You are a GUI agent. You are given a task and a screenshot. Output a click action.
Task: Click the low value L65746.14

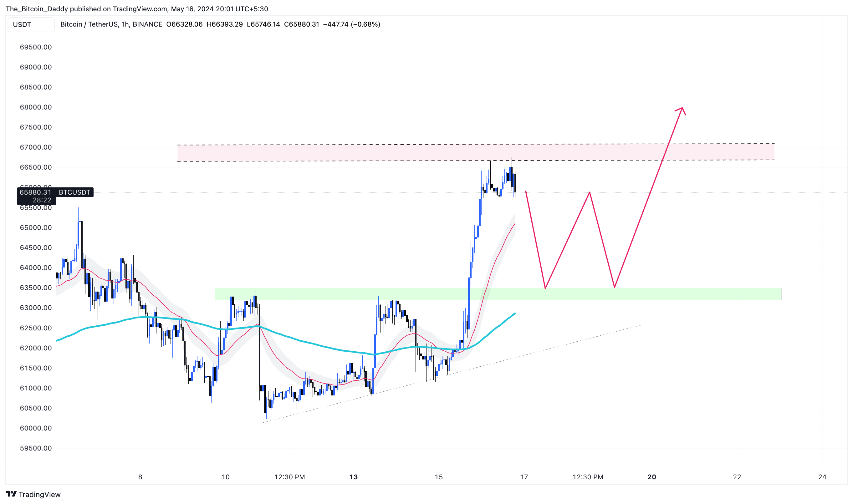(263, 24)
